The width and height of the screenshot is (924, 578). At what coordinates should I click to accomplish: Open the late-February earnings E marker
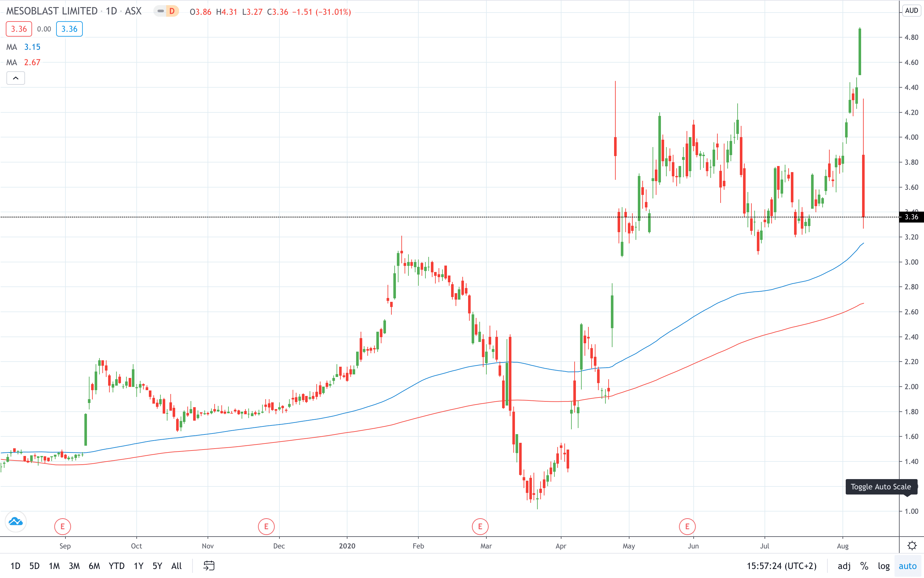click(480, 526)
